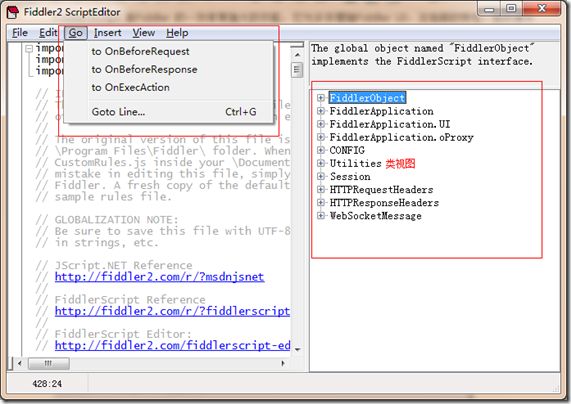Screen dimensions: 571x404
Task: Choose to OnBeforeRequest in Go menu
Action: [169, 51]
